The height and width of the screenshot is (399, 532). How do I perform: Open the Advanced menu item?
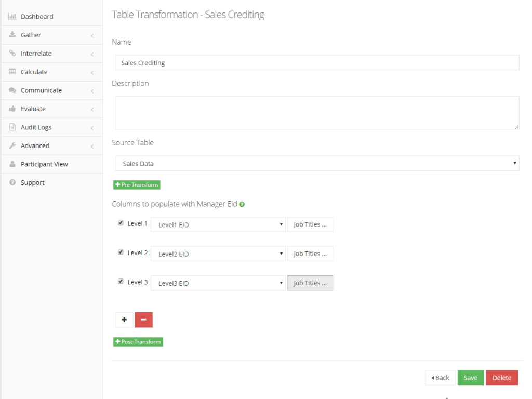click(52, 145)
